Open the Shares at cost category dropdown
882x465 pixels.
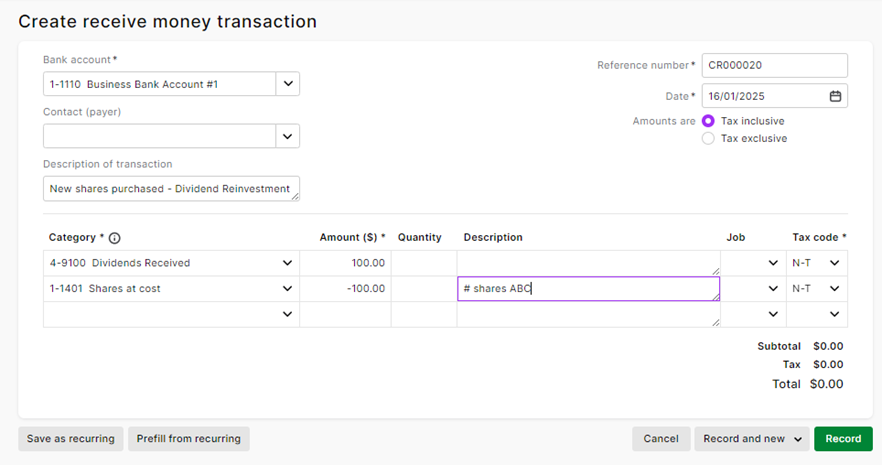point(287,289)
